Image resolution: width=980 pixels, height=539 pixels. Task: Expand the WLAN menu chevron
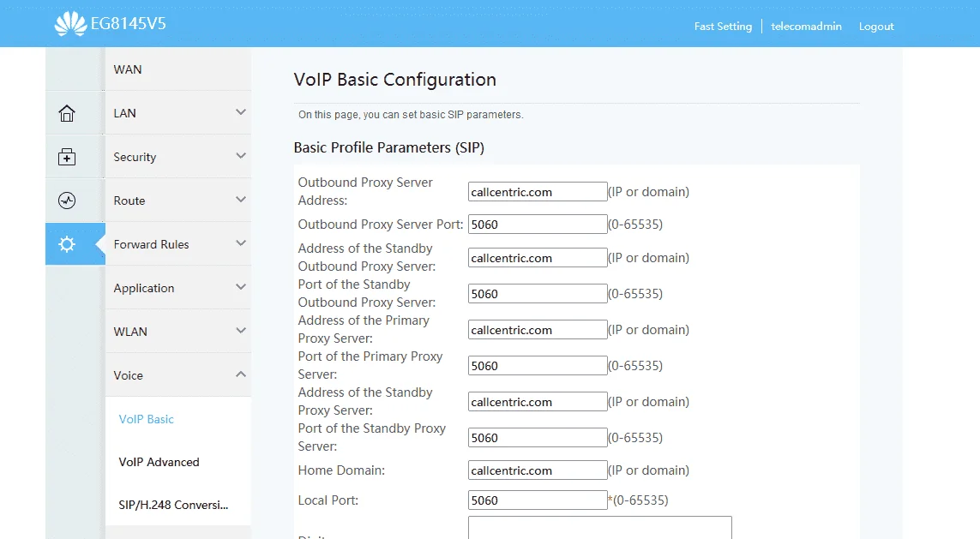tap(241, 331)
